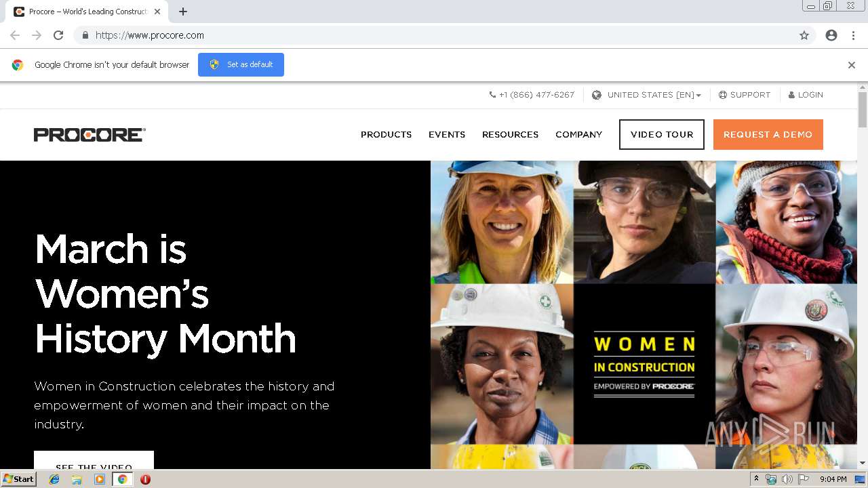Go forward in browser history
This screenshot has width=868, height=488.
tap(37, 35)
